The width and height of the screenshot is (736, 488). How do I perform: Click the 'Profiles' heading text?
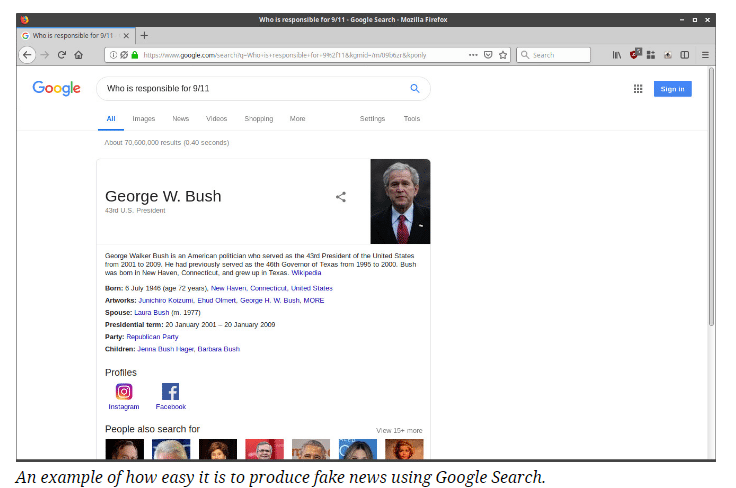(121, 373)
